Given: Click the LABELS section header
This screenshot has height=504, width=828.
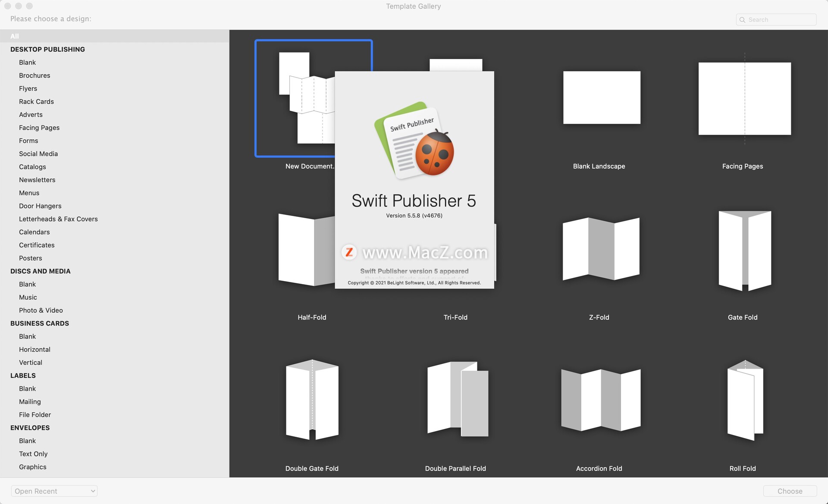Looking at the screenshot, I should (x=23, y=376).
